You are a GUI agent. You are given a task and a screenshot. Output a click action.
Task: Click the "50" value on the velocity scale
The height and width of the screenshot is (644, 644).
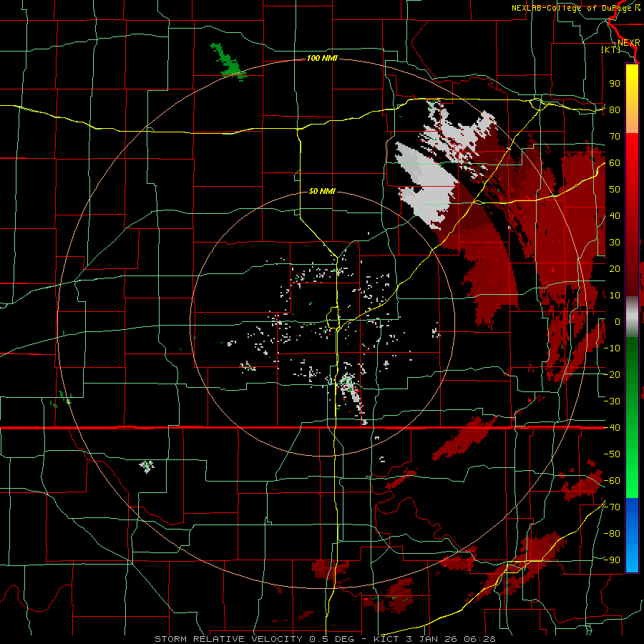click(615, 190)
